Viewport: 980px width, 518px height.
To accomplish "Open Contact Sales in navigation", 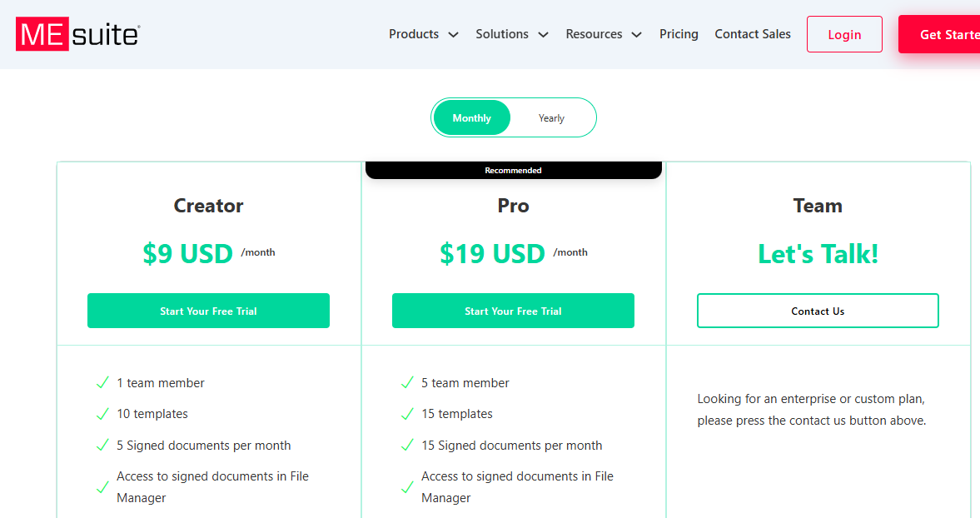I will [x=753, y=34].
